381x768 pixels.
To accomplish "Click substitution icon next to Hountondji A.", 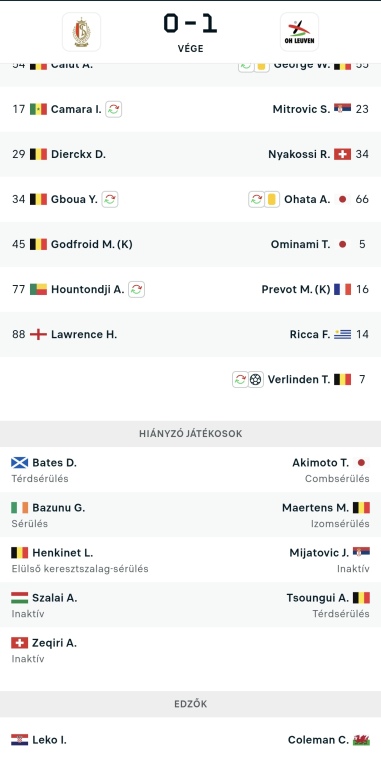I will point(137,289).
